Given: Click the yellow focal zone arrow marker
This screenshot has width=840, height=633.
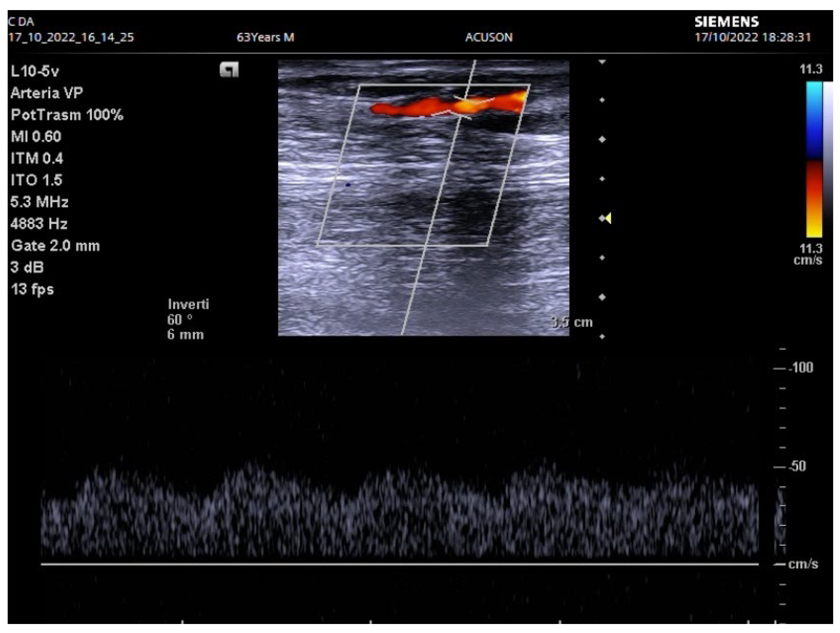Looking at the screenshot, I should click(x=608, y=218).
